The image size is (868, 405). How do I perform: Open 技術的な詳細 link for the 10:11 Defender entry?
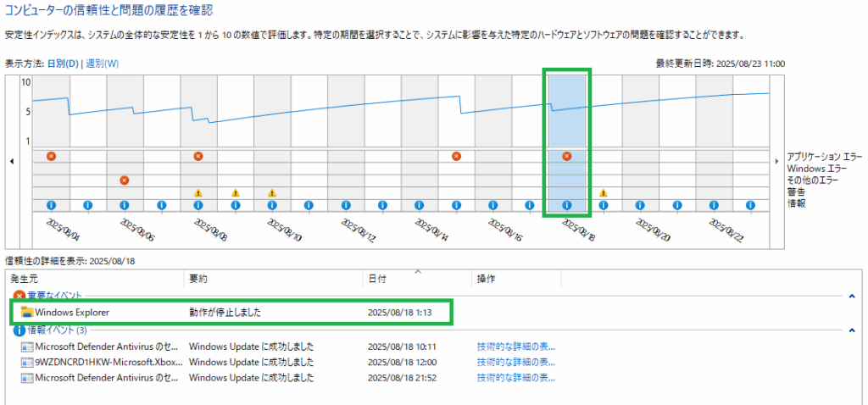pyautogui.click(x=515, y=347)
